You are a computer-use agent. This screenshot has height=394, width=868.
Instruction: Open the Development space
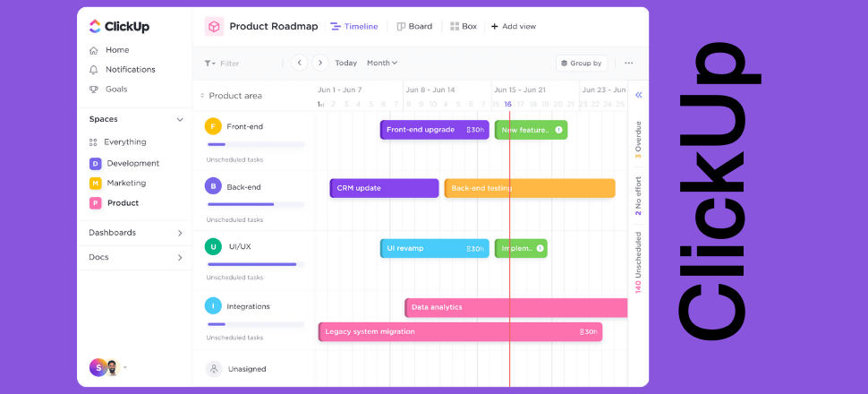click(x=124, y=164)
